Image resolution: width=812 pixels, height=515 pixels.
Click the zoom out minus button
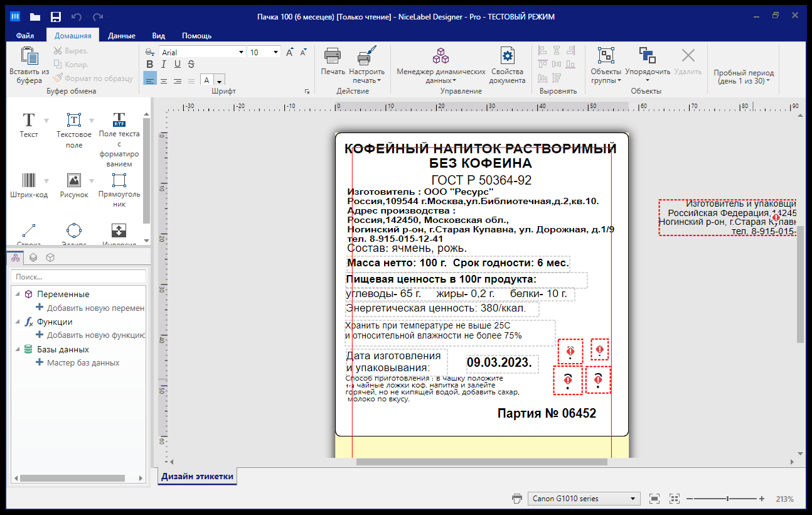689,499
